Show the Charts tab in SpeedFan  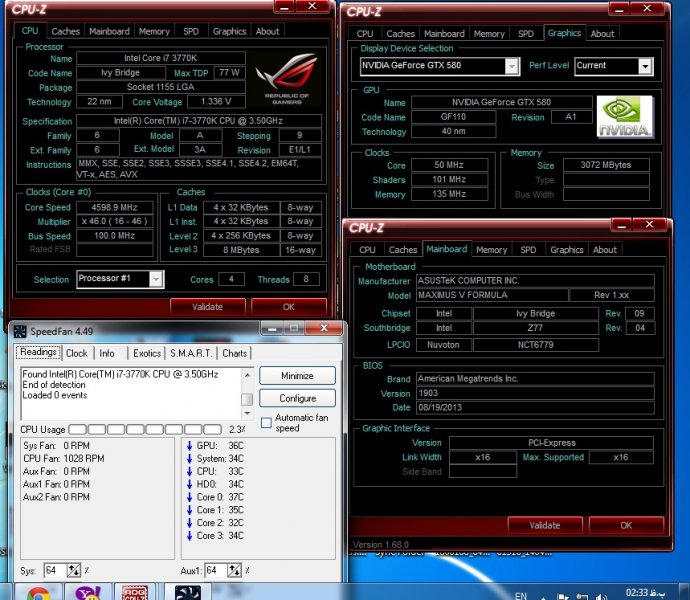tap(234, 353)
